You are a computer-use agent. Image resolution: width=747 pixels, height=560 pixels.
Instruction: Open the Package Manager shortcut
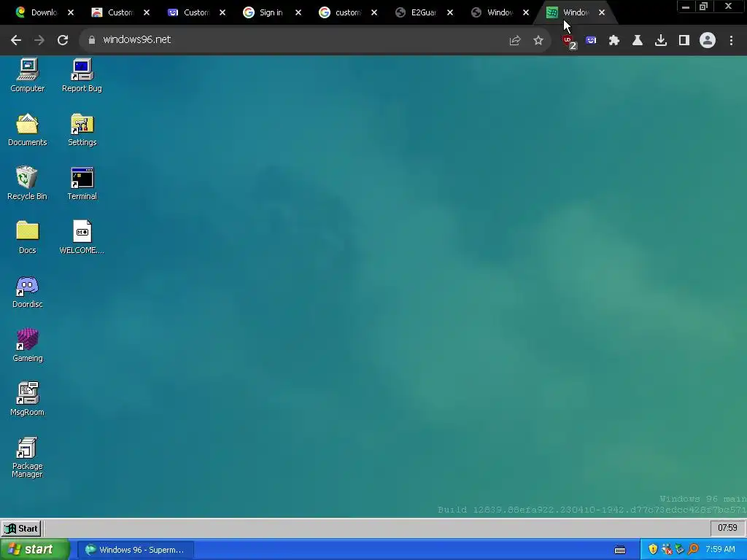(x=28, y=457)
